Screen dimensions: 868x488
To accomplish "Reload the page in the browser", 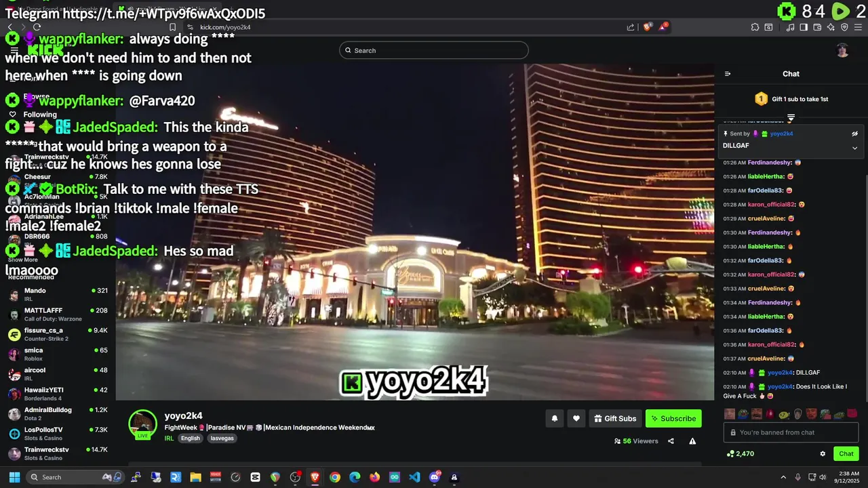I will pos(37,27).
